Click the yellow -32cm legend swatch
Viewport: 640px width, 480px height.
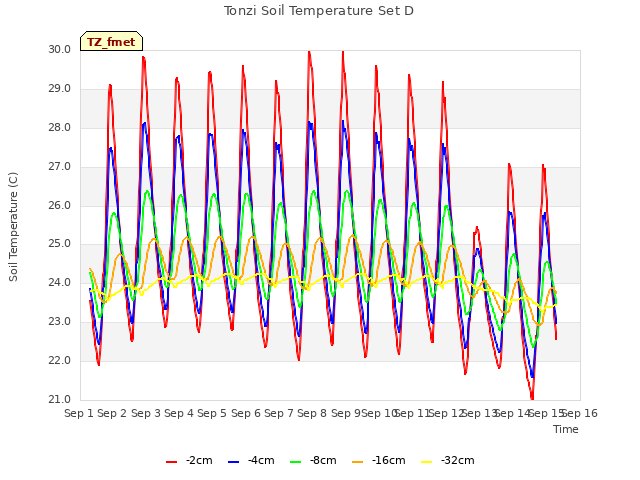(427, 462)
